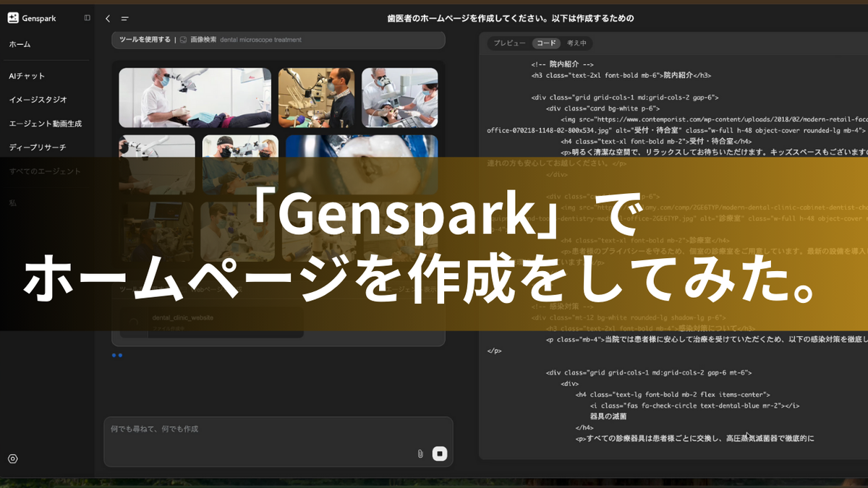Switch to the 考え中 tab
The width and height of the screenshot is (868, 488).
[x=576, y=43]
